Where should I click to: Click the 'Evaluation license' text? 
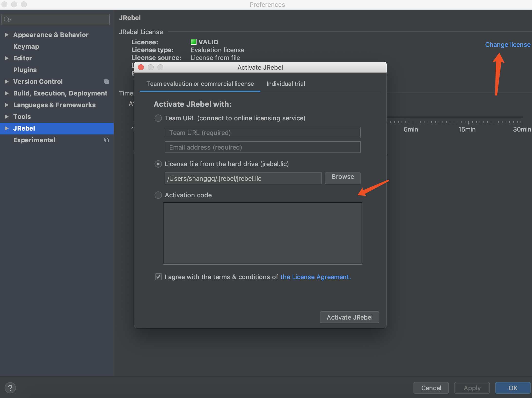[217, 50]
